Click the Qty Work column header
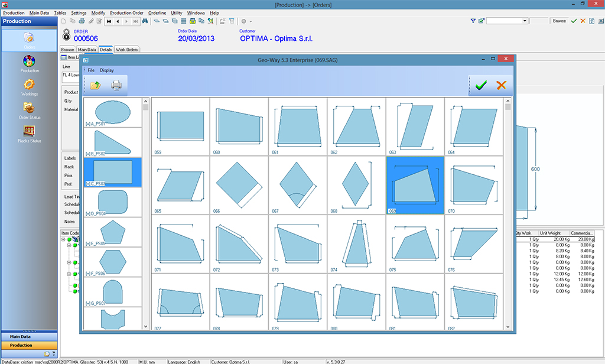 click(526, 233)
